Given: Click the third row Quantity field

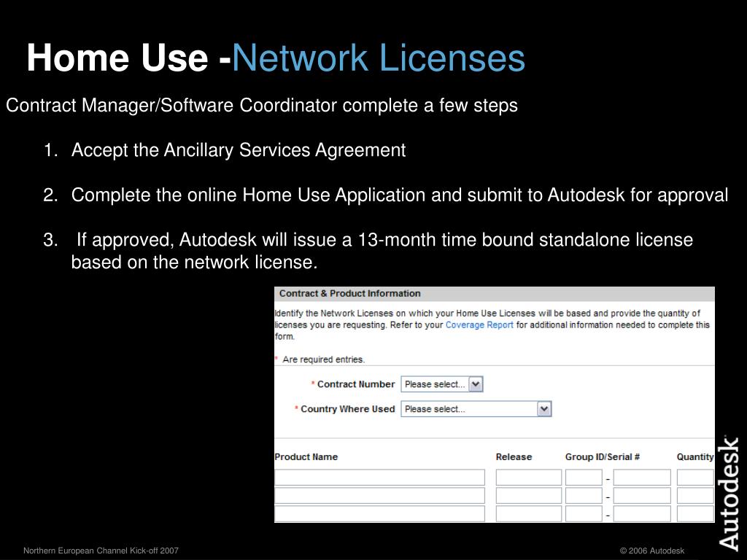Looking at the screenshot, I should click(x=695, y=514).
